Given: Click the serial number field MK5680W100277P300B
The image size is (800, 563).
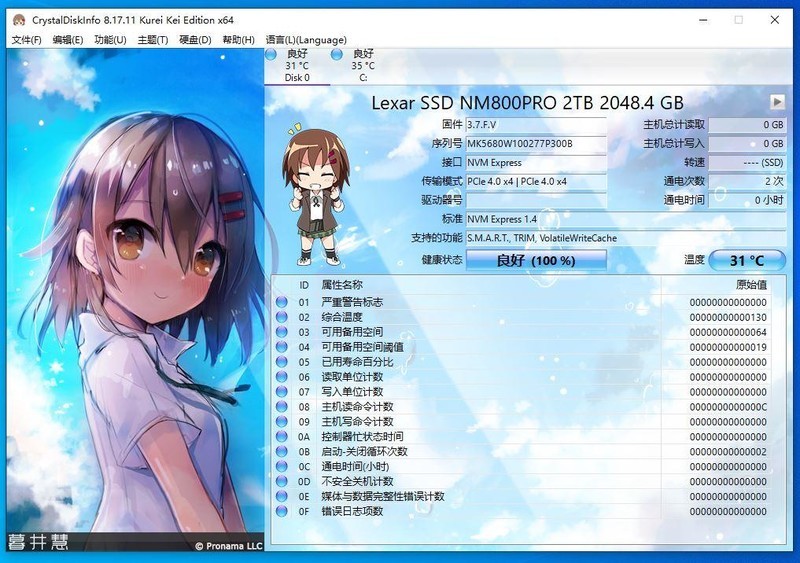Looking at the screenshot, I should [536, 143].
